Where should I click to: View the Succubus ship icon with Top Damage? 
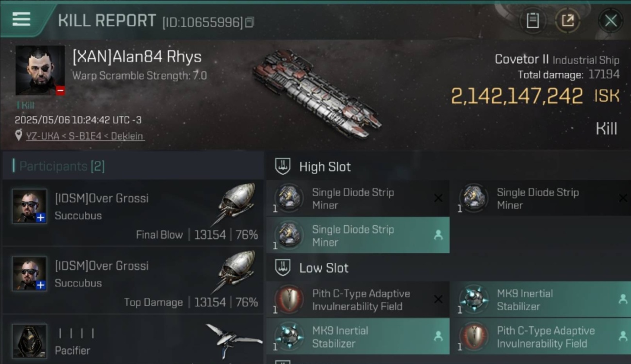point(235,272)
